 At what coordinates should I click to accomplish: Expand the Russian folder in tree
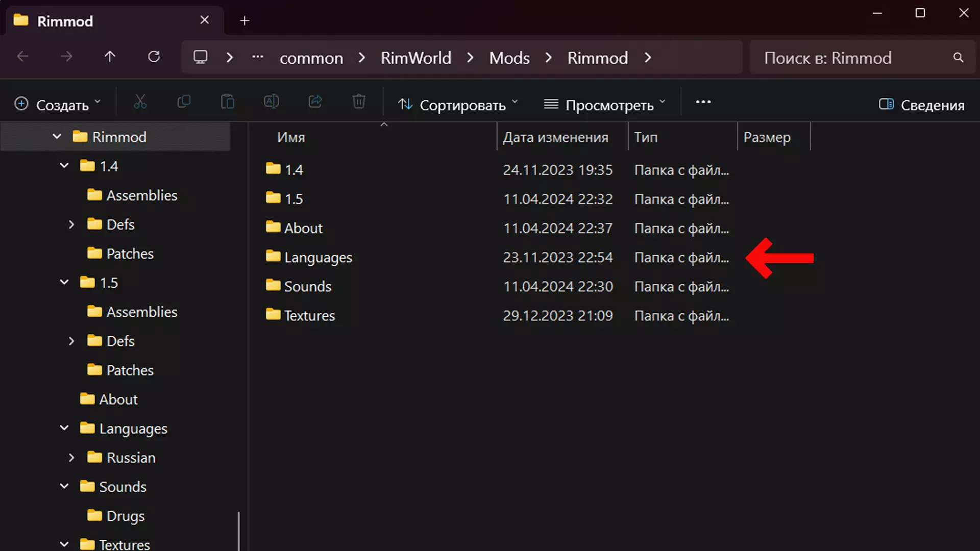tap(71, 458)
